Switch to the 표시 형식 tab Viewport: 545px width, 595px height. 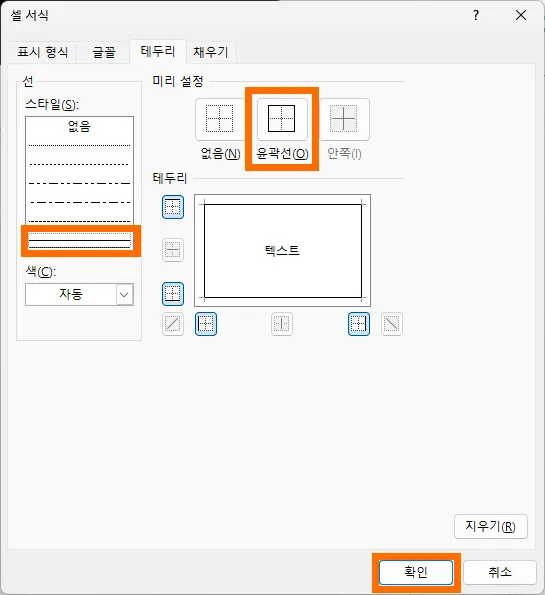pyautogui.click(x=43, y=52)
